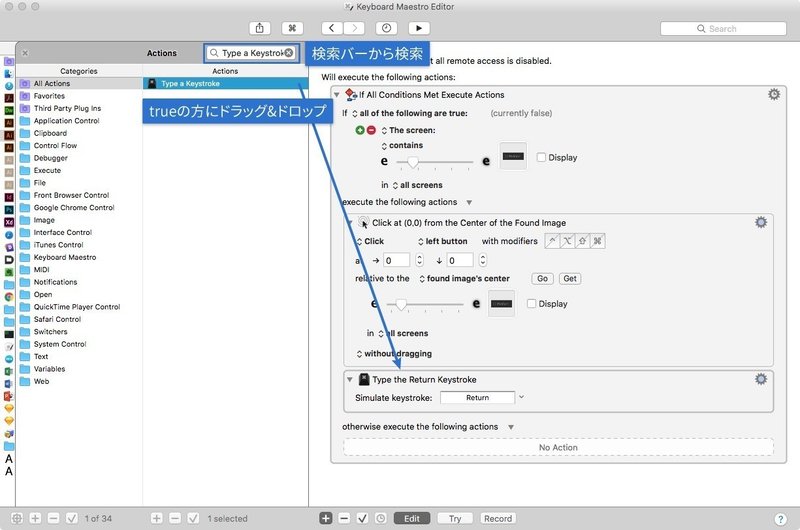Click the add action plus button in macro bar
The height and width of the screenshot is (530, 800).
click(326, 518)
